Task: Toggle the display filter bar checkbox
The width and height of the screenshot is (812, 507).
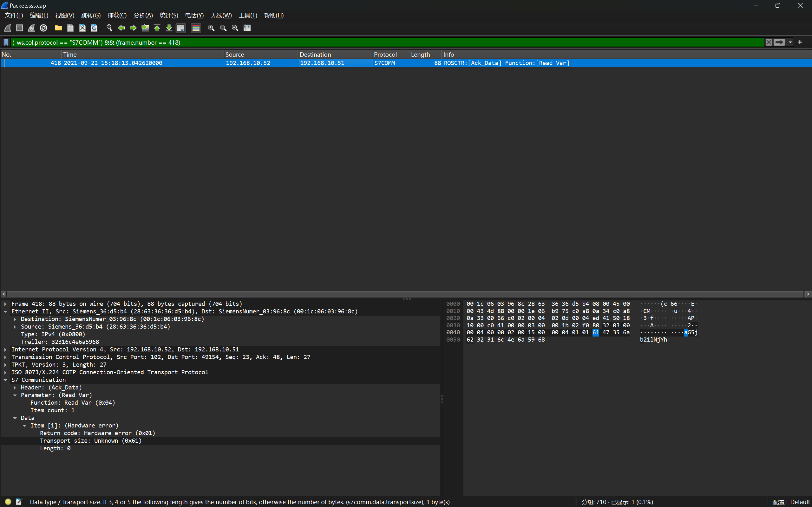Action: 6,42
